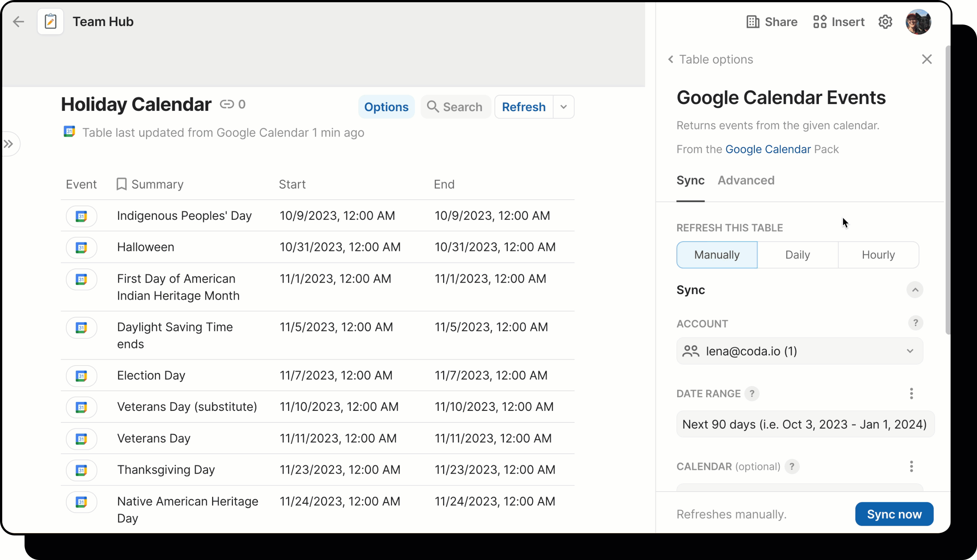Click the Google Calendar icon on the Halloween row

[81, 248]
